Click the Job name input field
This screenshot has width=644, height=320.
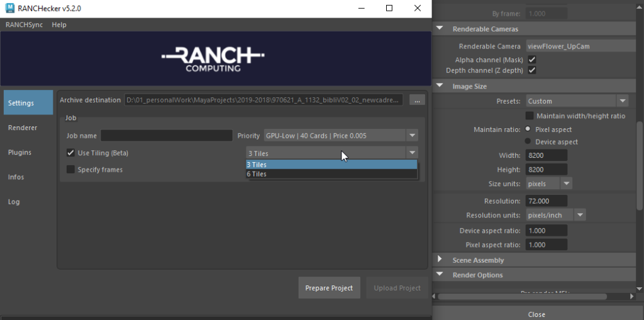tap(166, 136)
